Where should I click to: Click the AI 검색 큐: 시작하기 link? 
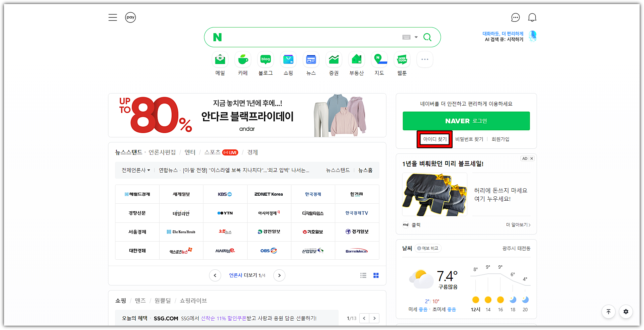(x=504, y=40)
